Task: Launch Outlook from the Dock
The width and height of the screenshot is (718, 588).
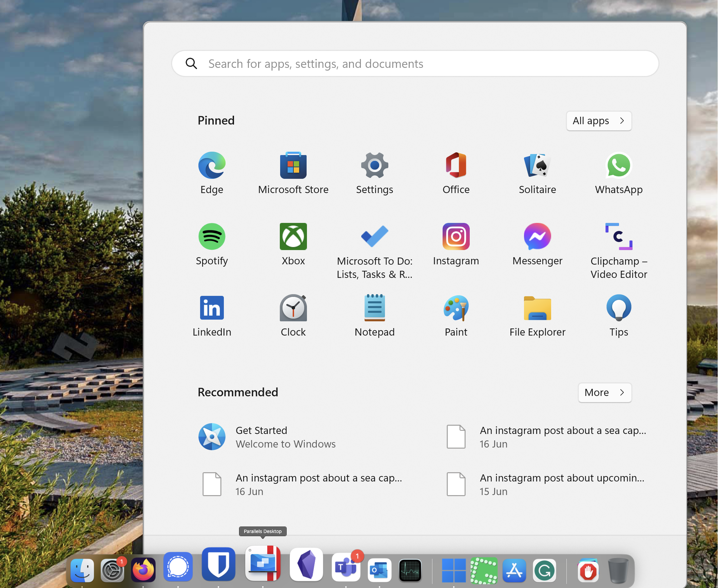Action: click(379, 570)
